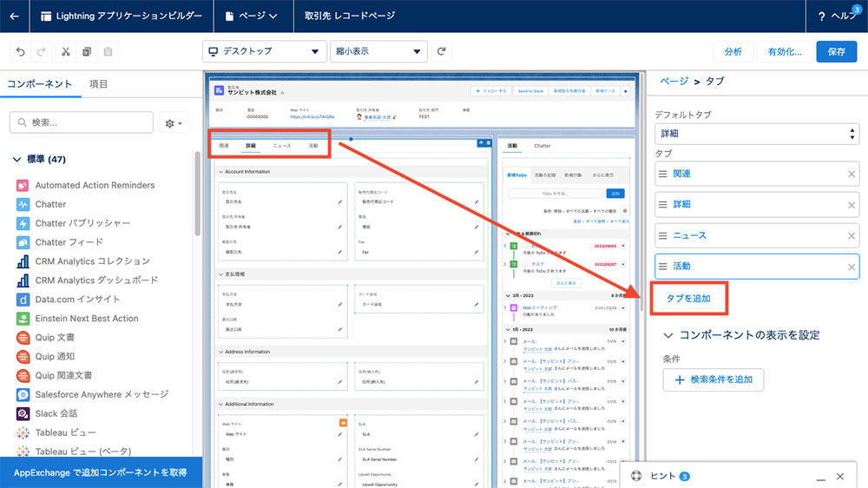Viewport: 868px width, 488px height.
Task: Open component list settings gear
Action: click(174, 123)
